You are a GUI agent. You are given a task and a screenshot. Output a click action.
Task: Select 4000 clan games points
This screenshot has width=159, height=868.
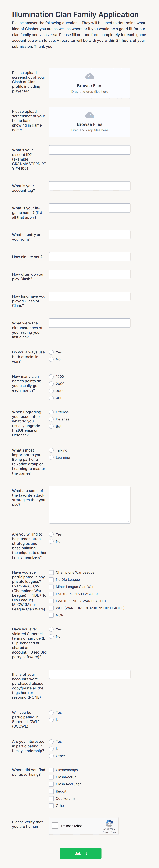(51, 398)
